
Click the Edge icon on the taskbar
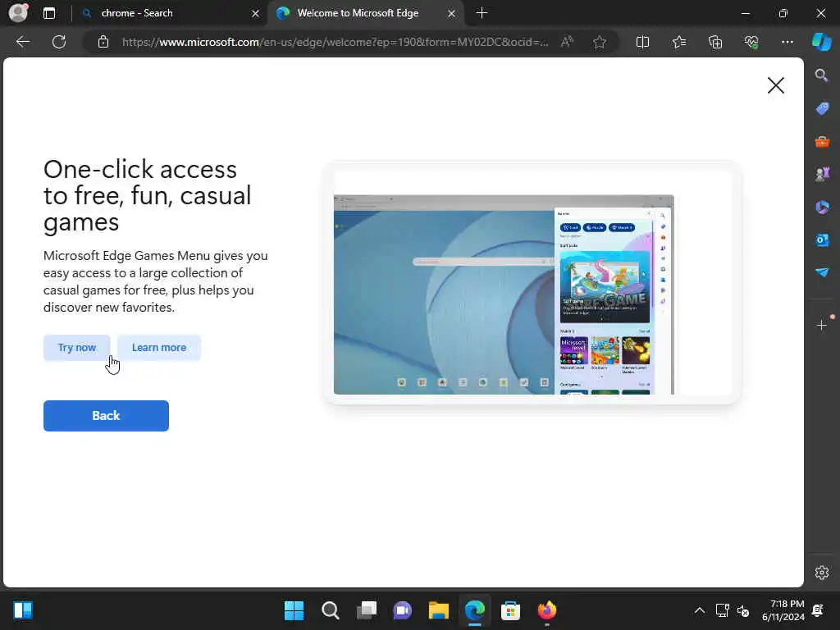coord(475,610)
